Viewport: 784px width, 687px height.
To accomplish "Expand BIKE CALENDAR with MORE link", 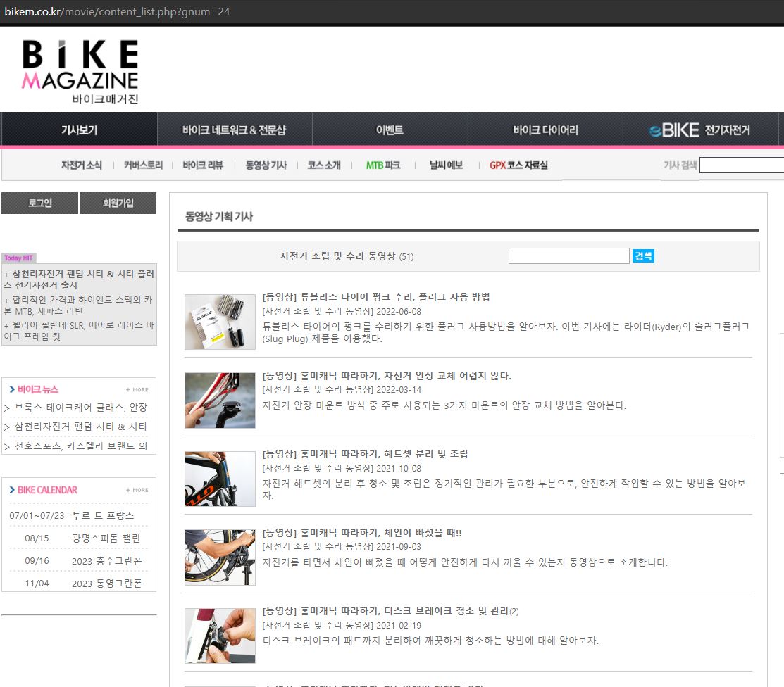I will click(x=137, y=490).
